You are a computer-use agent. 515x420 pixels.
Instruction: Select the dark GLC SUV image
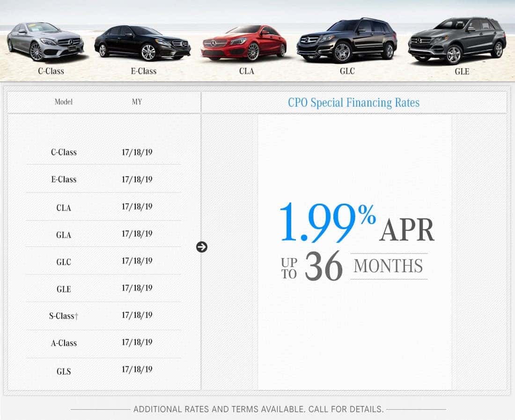[x=347, y=40]
